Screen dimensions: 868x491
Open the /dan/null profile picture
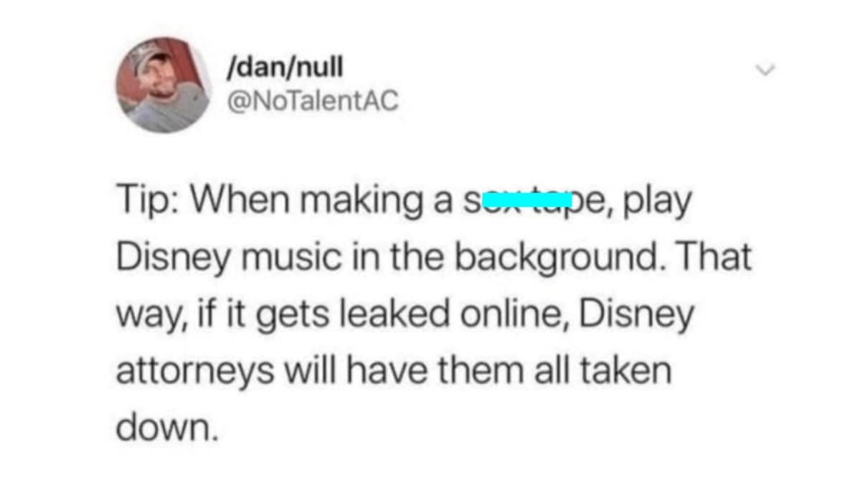pyautogui.click(x=162, y=85)
